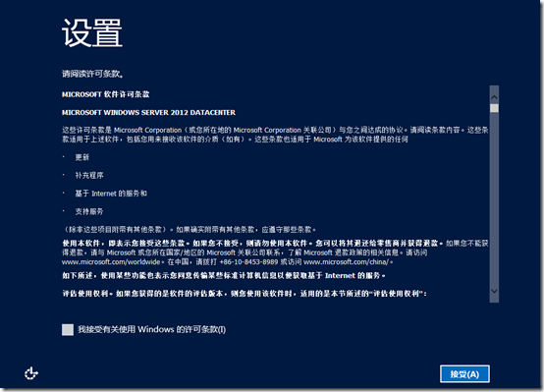This screenshot has width=544, height=392.
Task: Click the 基于 Internet 的服务和 bullet item
Action: [x=111, y=194]
